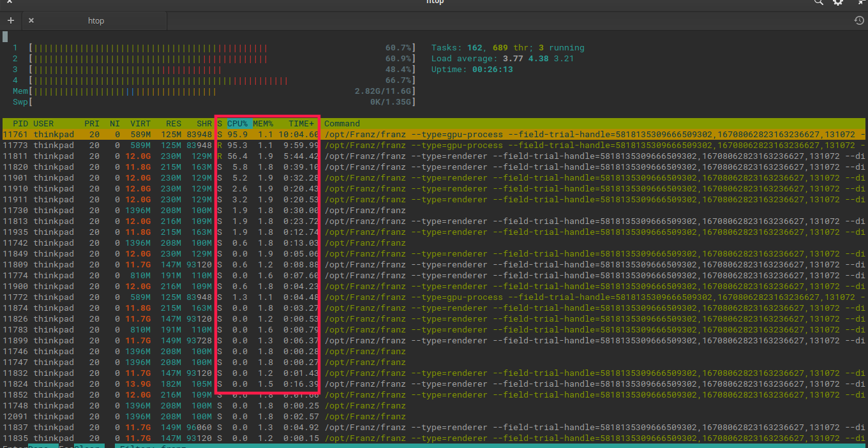Select process row with PID 11811
Viewport: 868px width, 448px height.
click(434, 156)
